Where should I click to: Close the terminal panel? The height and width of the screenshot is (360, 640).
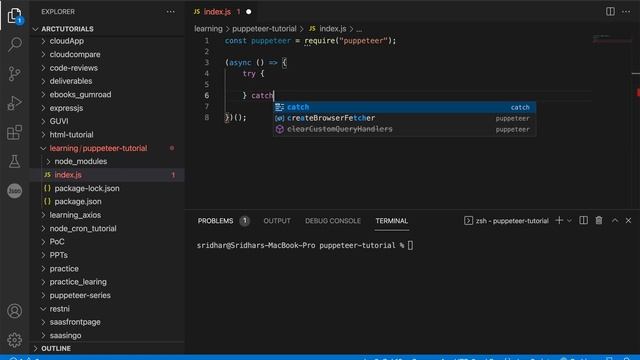pos(629,220)
